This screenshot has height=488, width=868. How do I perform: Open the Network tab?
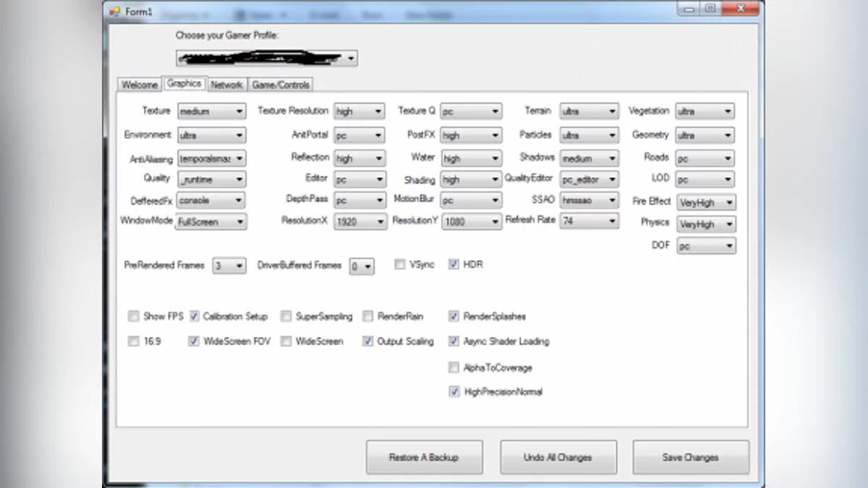click(x=226, y=85)
